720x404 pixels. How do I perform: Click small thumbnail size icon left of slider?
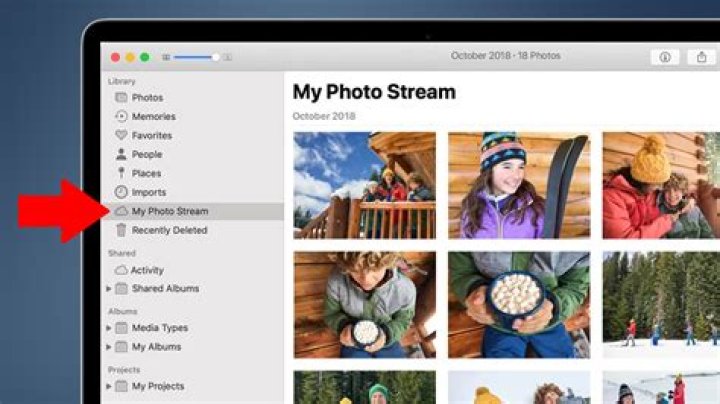[x=166, y=57]
